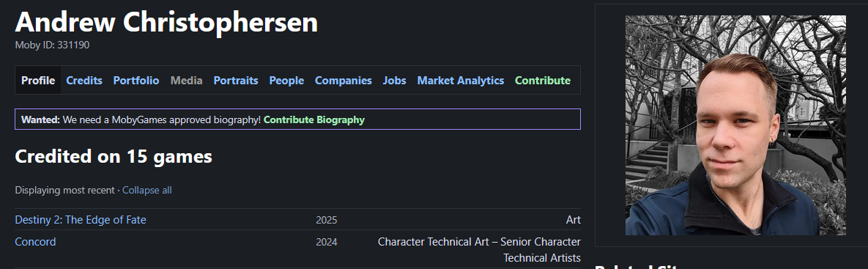The image size is (868, 269).
Task: Open the People tab
Action: tap(286, 80)
